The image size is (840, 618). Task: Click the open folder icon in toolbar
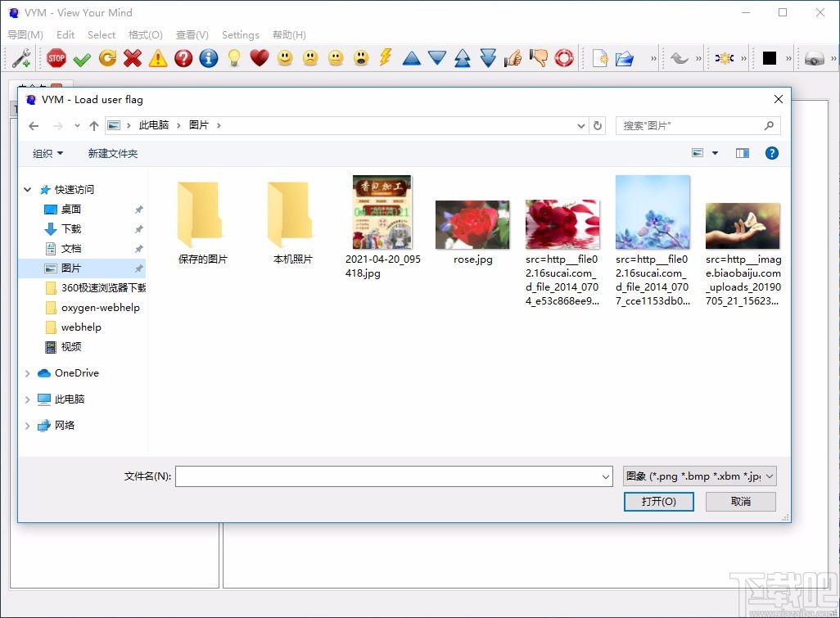[x=625, y=58]
